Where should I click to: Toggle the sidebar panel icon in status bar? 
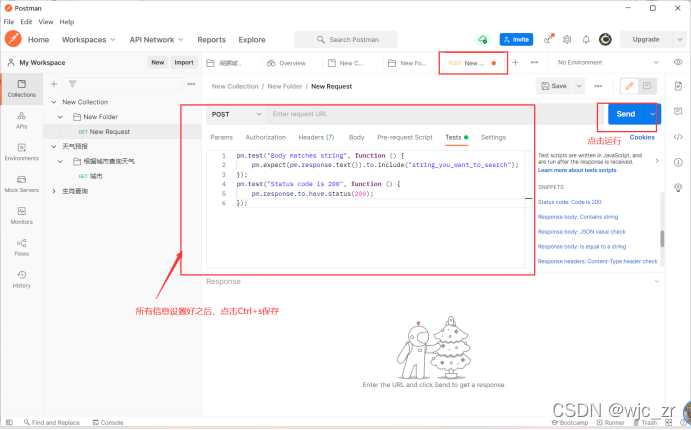[x=9, y=422]
